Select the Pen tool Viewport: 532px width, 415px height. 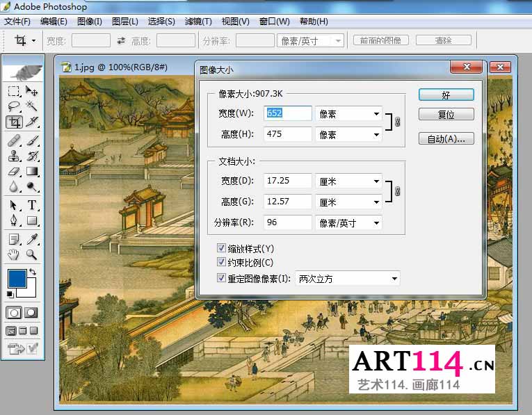pos(14,220)
